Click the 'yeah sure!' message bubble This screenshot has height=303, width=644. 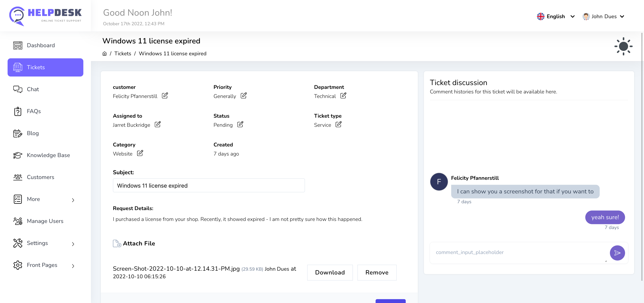coord(605,217)
